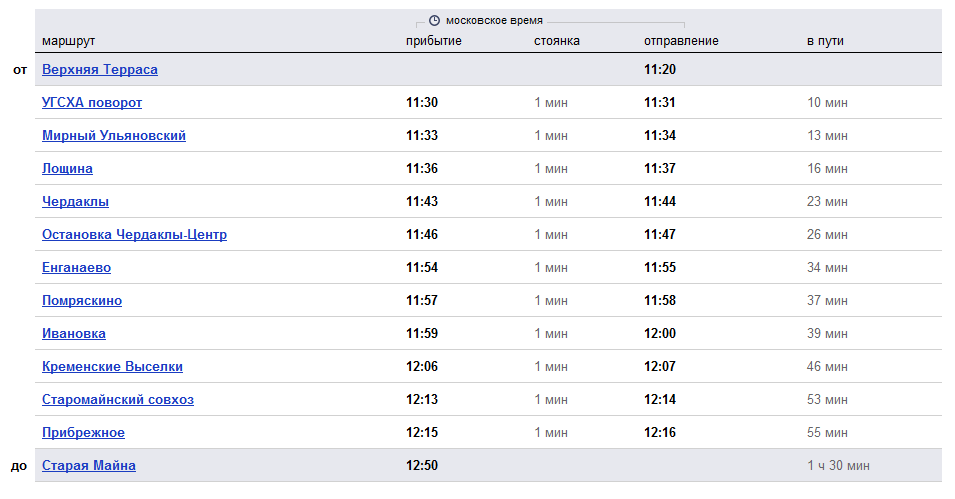The width and height of the screenshot is (955, 499).
Task: Open the Прибрежное stop link
Action: pyautogui.click(x=83, y=432)
